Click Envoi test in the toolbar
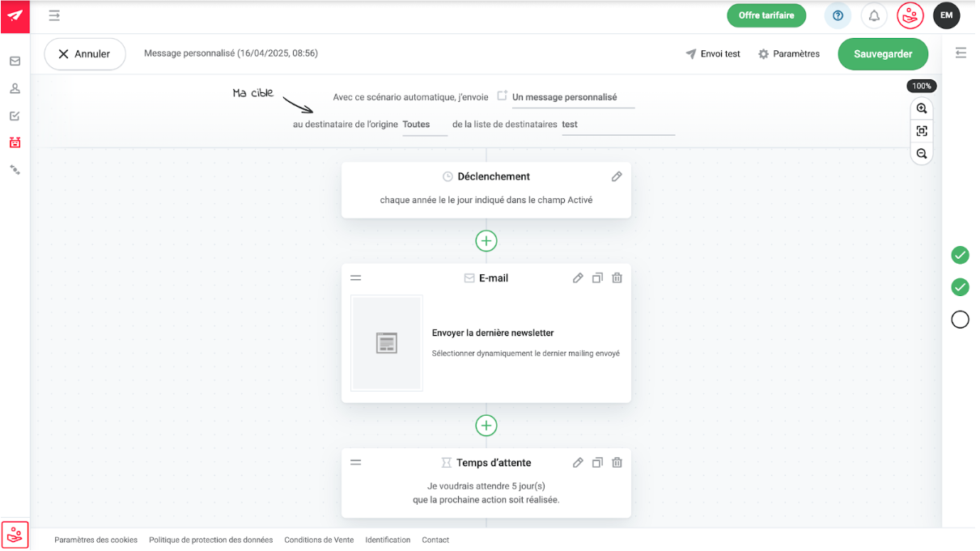 click(713, 54)
